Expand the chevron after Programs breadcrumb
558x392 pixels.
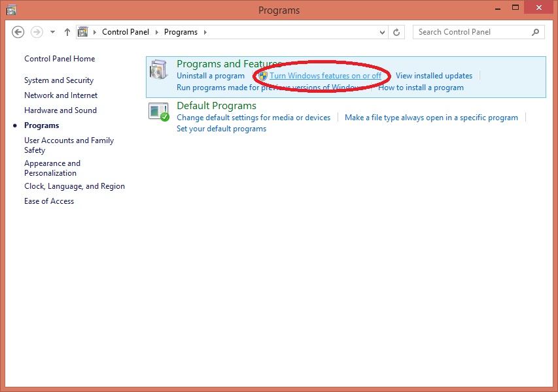point(205,33)
